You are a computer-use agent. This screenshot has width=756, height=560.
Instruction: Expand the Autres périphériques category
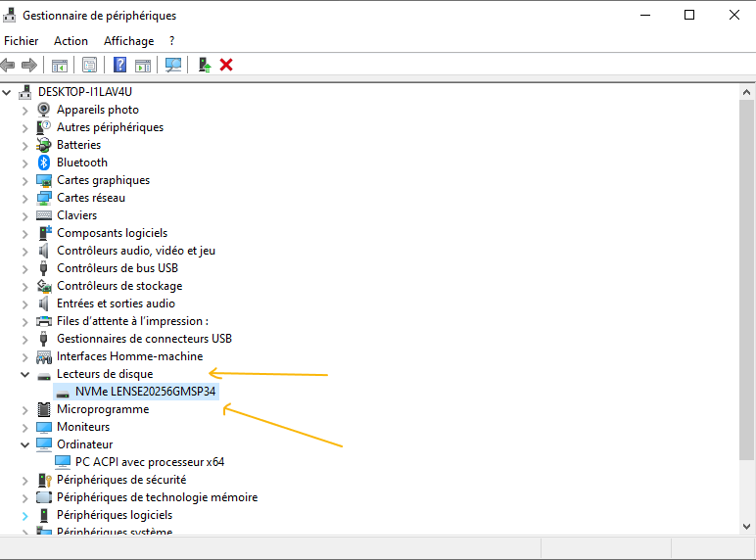click(x=25, y=128)
